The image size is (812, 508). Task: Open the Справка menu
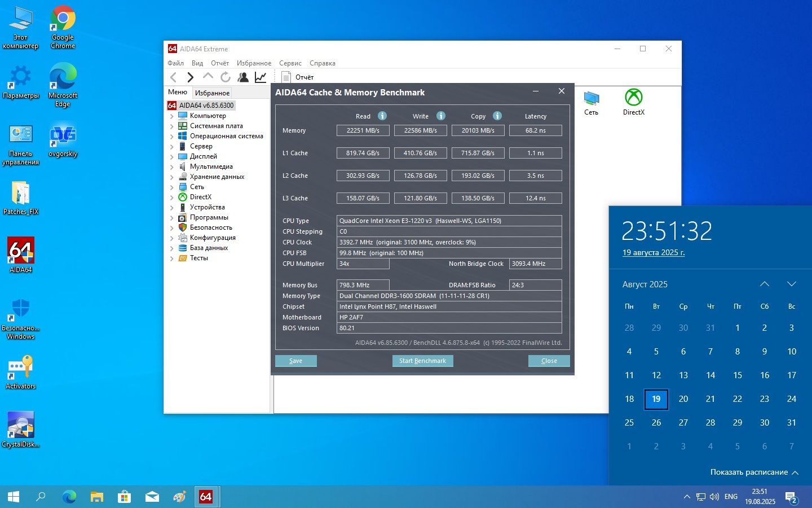323,63
